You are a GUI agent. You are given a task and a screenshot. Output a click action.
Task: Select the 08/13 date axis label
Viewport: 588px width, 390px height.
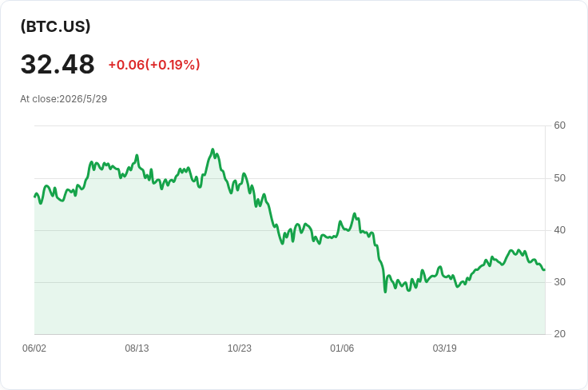tap(137, 348)
